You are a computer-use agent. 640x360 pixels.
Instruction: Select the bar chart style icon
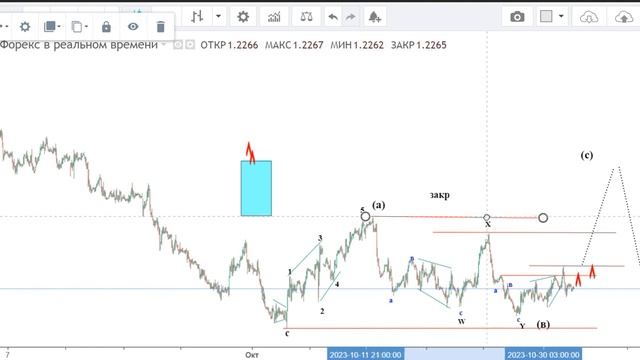(x=197, y=17)
